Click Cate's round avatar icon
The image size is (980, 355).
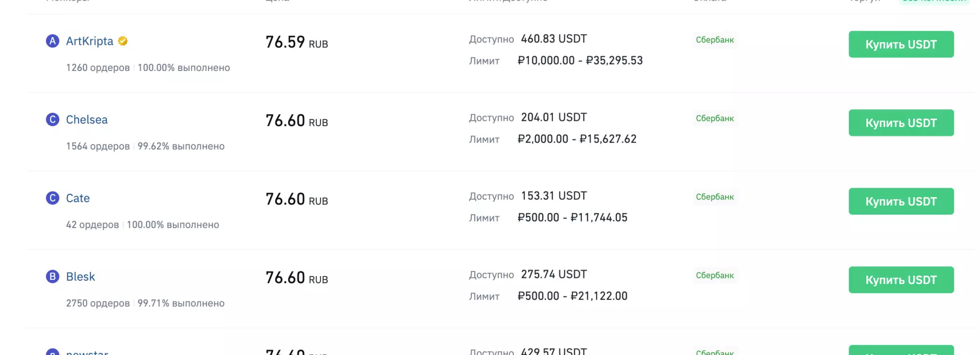point(52,198)
